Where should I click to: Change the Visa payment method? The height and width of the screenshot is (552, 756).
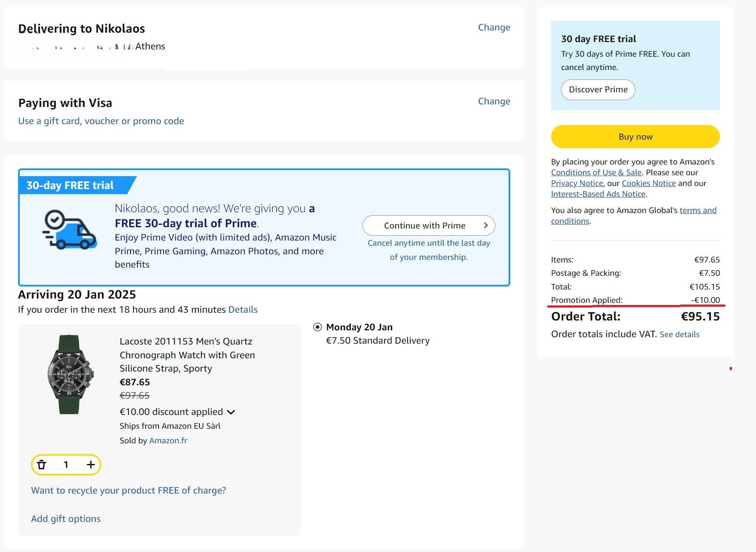point(494,101)
